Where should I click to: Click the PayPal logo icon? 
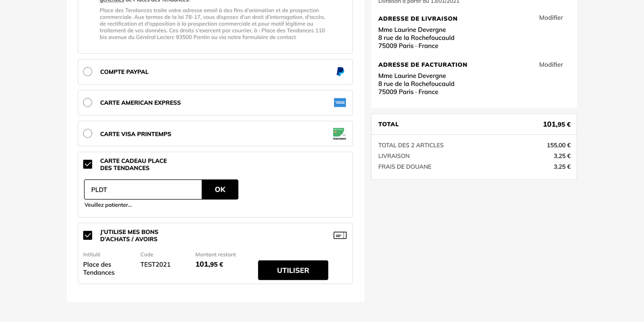(340, 72)
